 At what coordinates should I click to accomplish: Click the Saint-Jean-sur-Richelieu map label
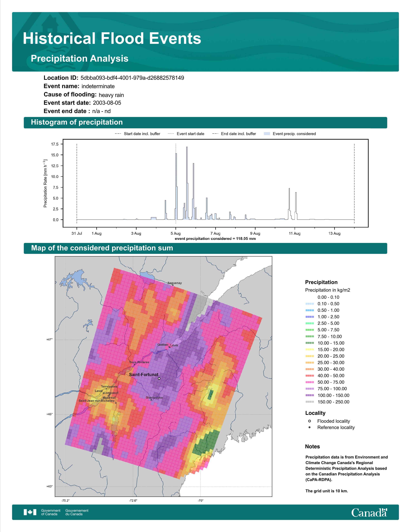pyautogui.click(x=96, y=401)
